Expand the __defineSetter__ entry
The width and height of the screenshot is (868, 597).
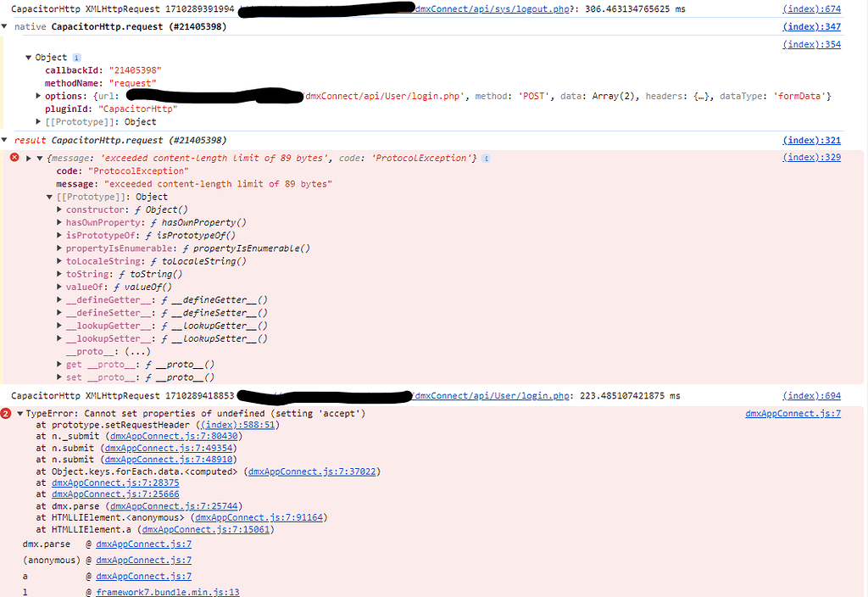(59, 313)
